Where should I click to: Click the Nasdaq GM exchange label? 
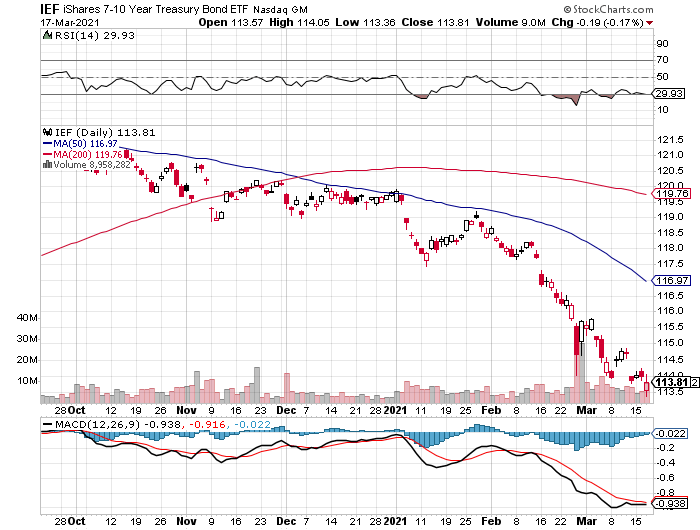280,9
